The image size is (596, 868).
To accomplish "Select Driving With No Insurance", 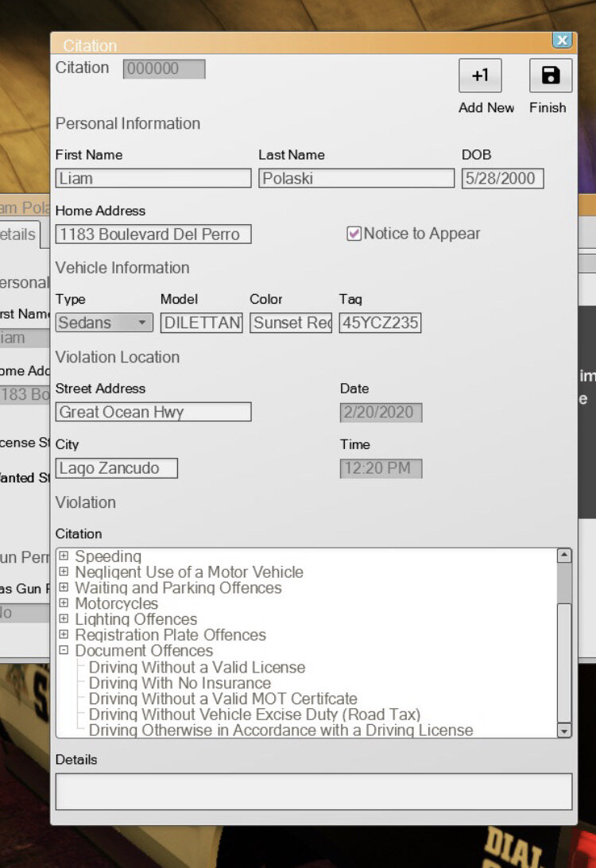I will coord(180,683).
